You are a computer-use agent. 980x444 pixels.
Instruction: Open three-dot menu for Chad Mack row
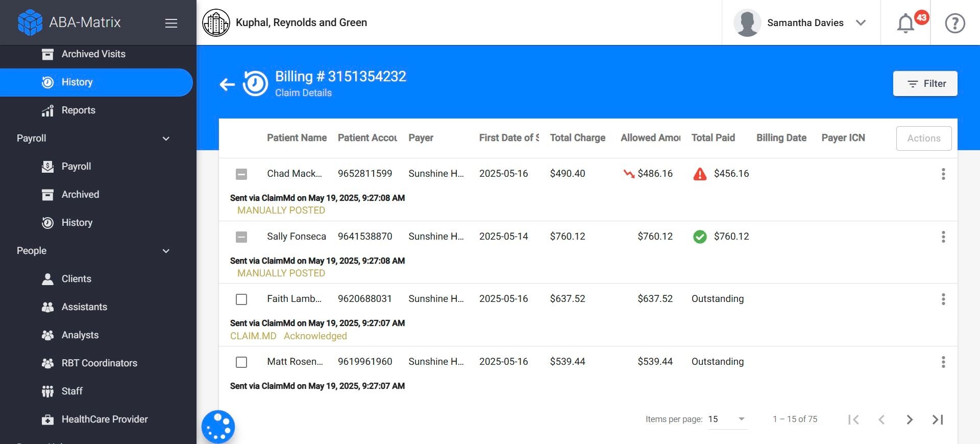[x=943, y=174]
